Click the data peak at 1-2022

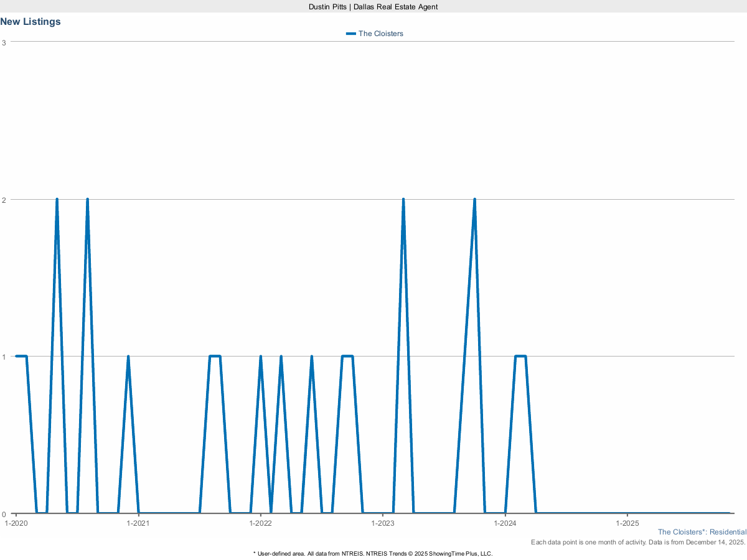(260, 357)
